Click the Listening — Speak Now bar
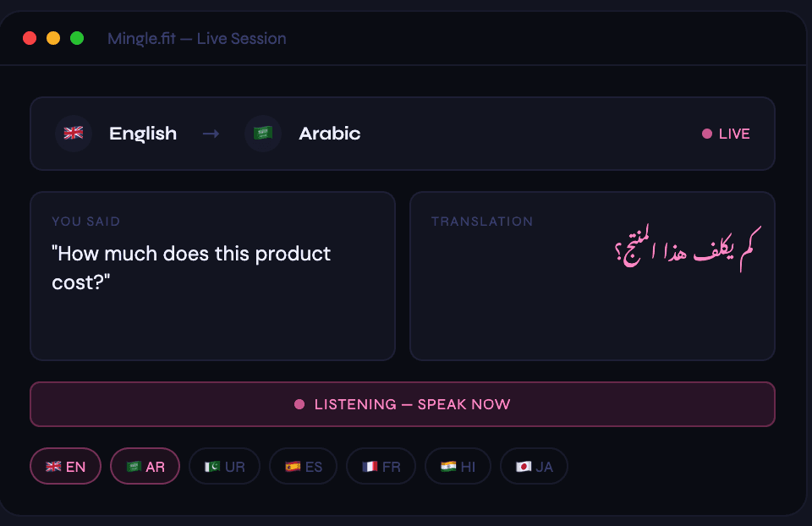 click(x=403, y=404)
